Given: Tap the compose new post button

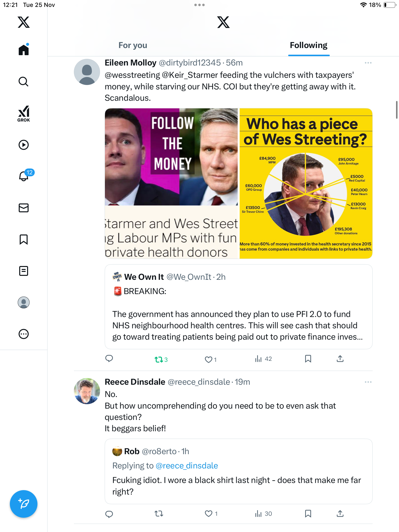Looking at the screenshot, I should (x=24, y=504).
